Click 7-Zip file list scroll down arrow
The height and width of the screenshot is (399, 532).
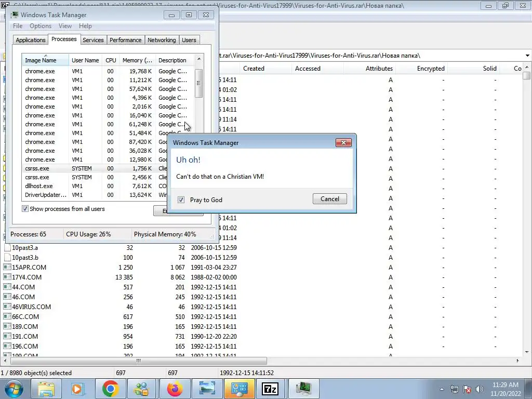pos(527,352)
